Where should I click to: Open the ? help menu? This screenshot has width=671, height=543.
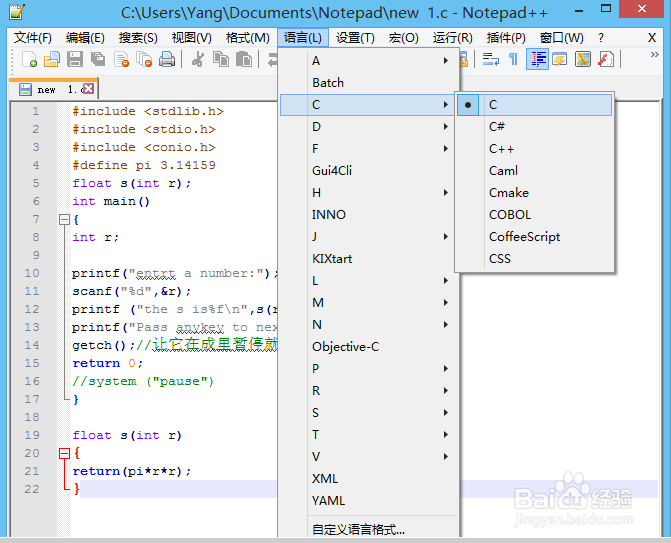pyautogui.click(x=601, y=38)
